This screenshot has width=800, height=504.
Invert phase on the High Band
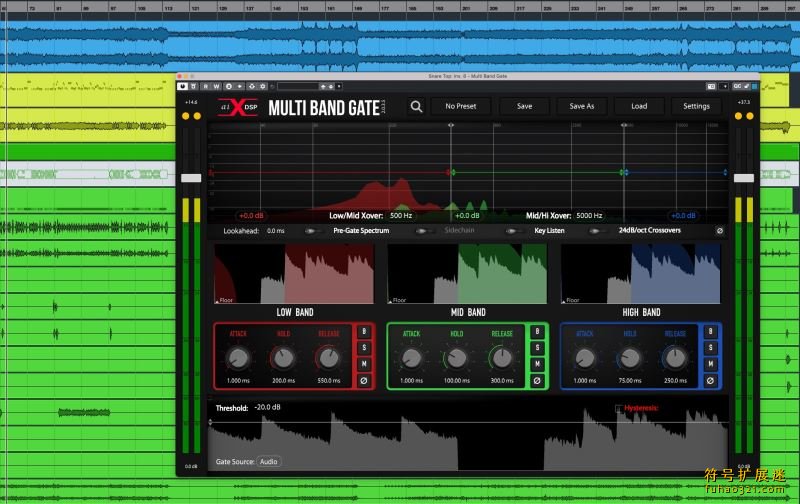710,381
